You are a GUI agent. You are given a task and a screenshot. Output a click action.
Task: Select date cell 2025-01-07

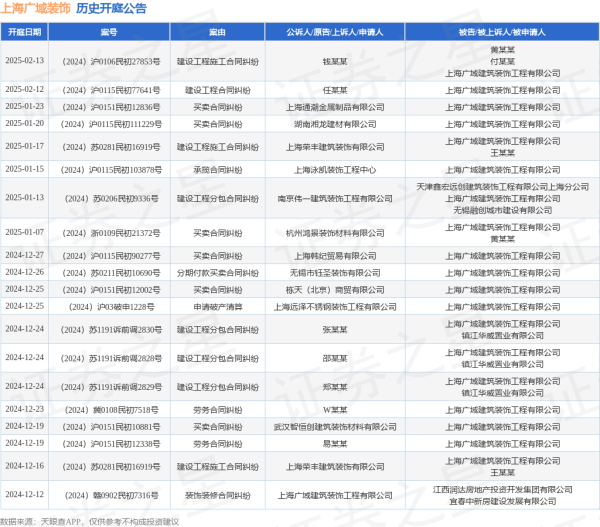(x=24, y=232)
